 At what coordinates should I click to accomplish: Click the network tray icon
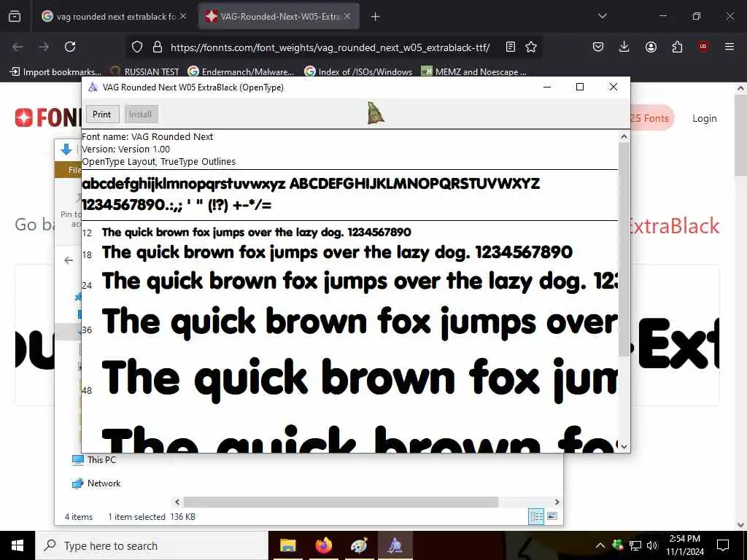click(x=635, y=545)
